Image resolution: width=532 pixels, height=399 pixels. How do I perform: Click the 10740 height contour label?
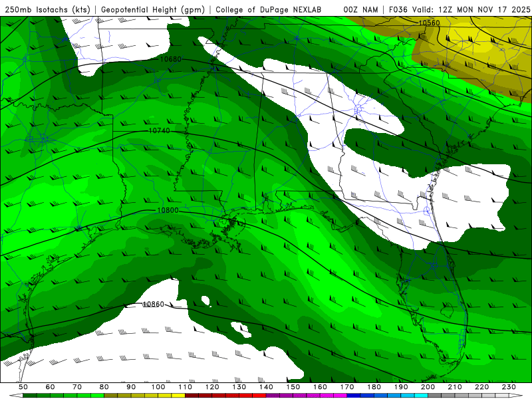tap(159, 130)
